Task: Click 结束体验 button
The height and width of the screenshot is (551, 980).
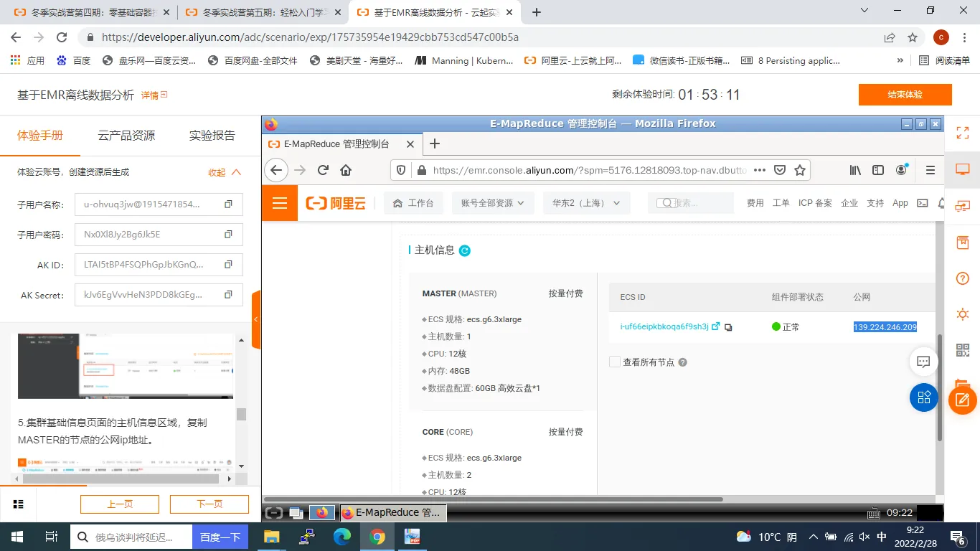Action: 905,95
